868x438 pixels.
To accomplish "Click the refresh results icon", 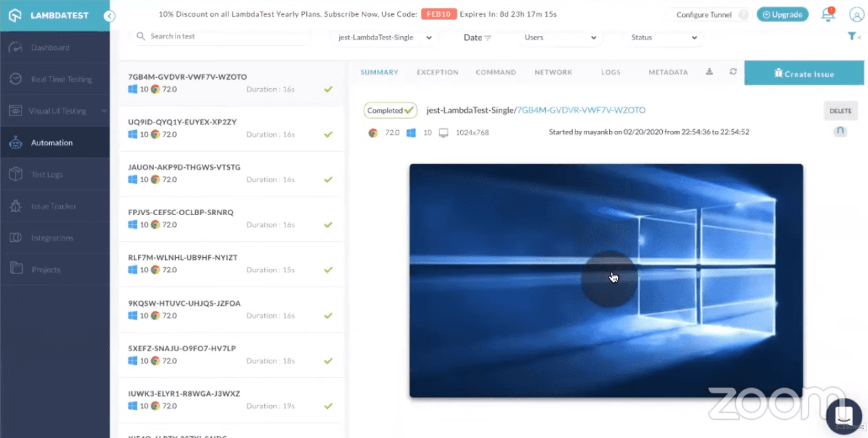I will coord(733,73).
